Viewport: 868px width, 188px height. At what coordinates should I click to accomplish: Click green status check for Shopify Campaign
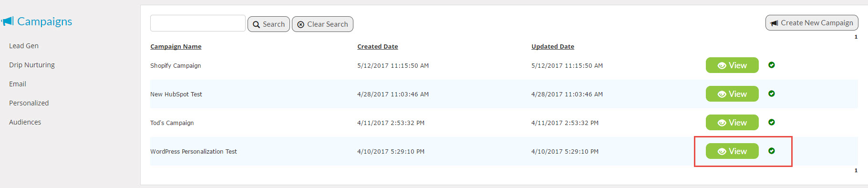(772, 65)
